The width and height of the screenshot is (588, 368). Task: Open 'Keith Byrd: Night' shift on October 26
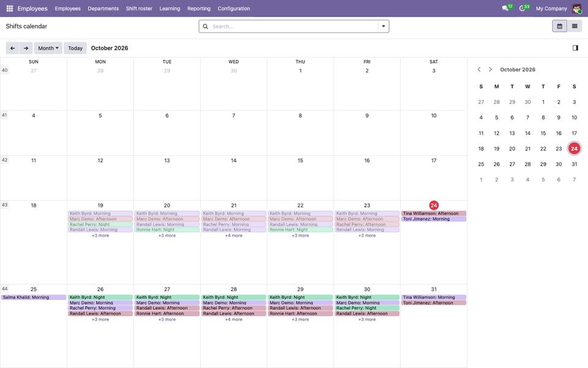click(100, 297)
